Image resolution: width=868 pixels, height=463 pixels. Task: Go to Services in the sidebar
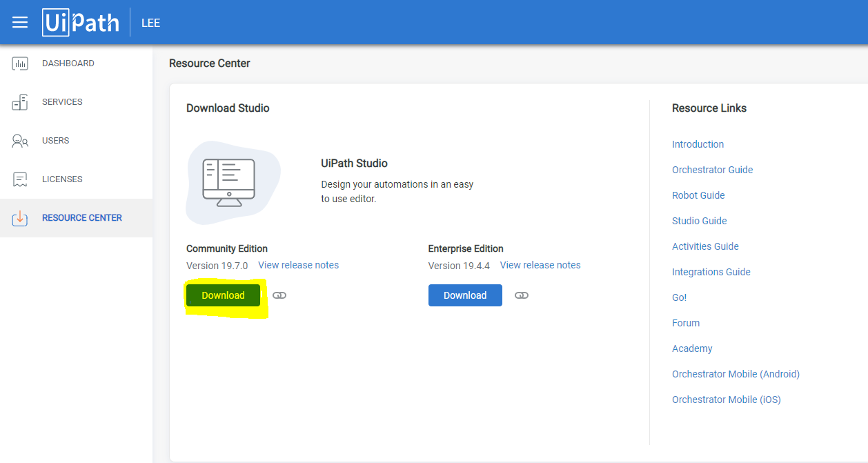[x=62, y=102]
